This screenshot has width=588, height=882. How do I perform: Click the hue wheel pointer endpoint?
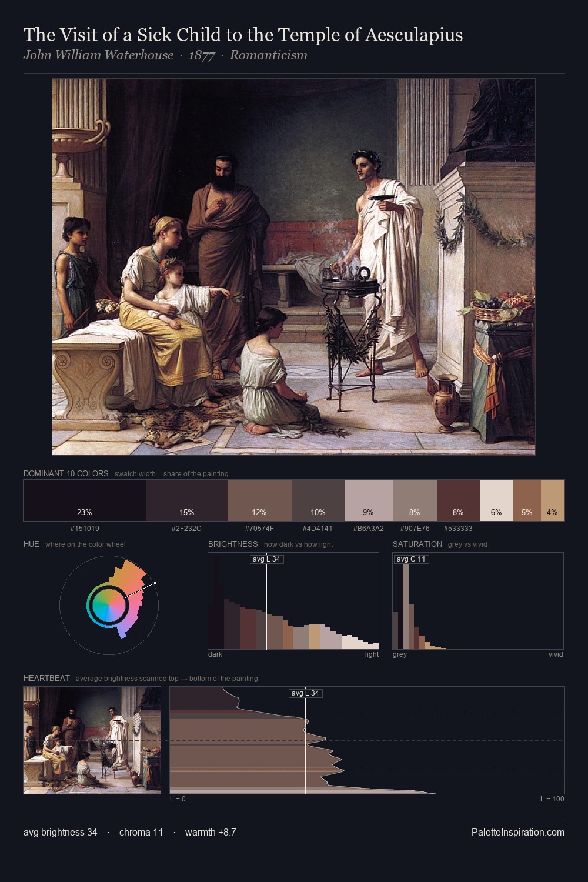(155, 583)
